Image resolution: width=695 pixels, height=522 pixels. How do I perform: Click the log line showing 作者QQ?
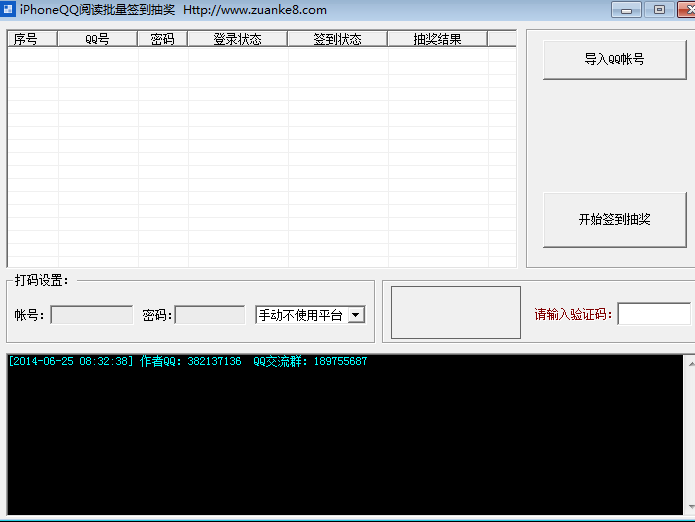tap(187, 362)
